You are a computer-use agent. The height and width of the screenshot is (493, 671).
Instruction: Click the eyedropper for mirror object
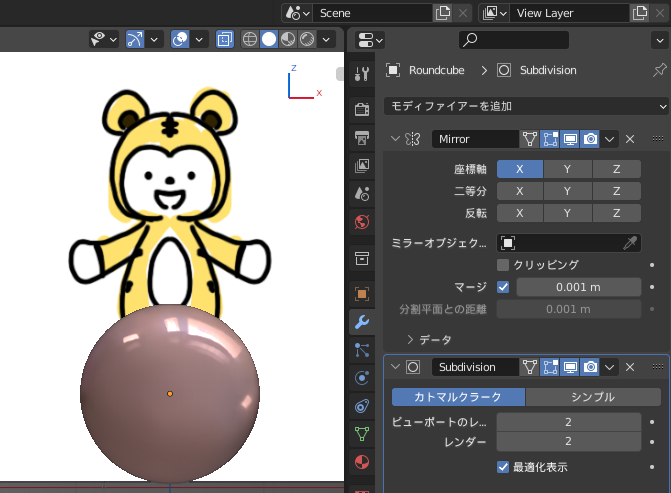point(630,243)
